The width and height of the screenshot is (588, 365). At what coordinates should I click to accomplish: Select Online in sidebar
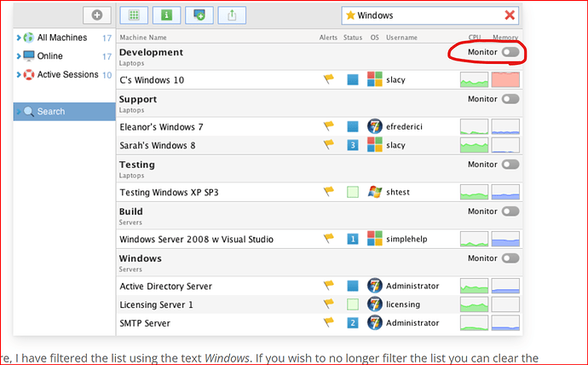(x=64, y=56)
